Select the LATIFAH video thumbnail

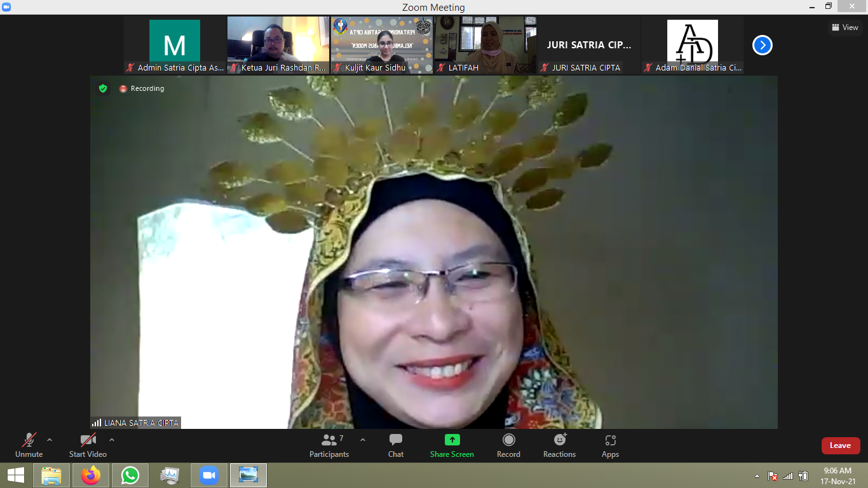click(x=485, y=44)
